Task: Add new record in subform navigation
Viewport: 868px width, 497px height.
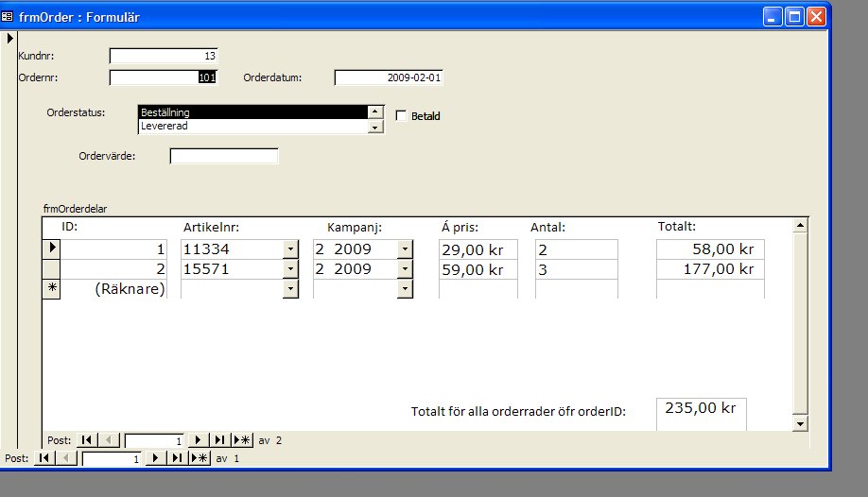Action: pos(242,440)
